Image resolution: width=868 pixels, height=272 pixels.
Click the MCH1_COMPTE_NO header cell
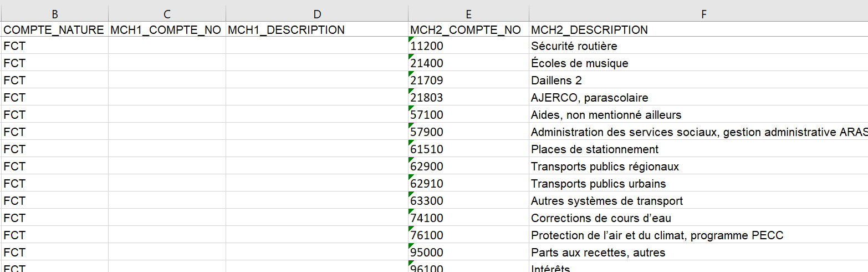[x=167, y=30]
